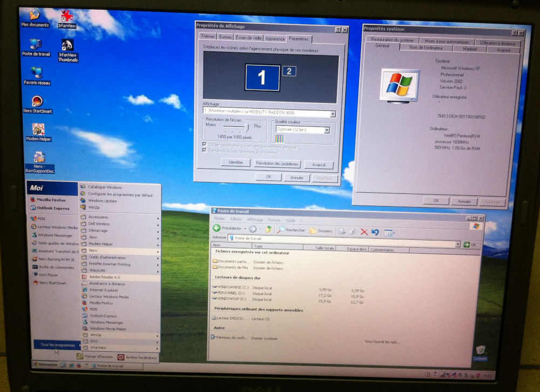Viewport: 540px width, 392px height.
Task: Switch to the Apparence tab
Action: click(x=275, y=38)
